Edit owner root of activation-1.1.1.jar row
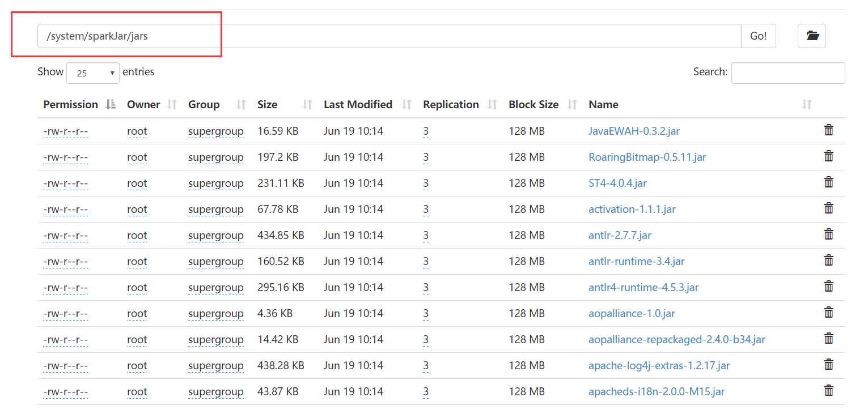The image size is (868, 410). click(x=137, y=210)
